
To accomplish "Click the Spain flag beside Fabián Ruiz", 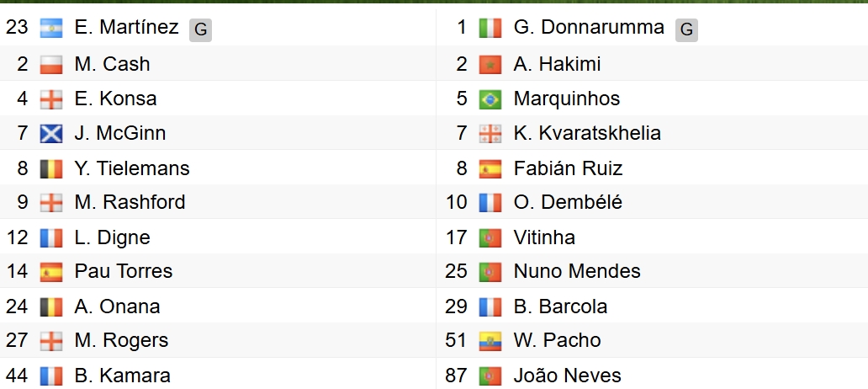I will pos(490,168).
